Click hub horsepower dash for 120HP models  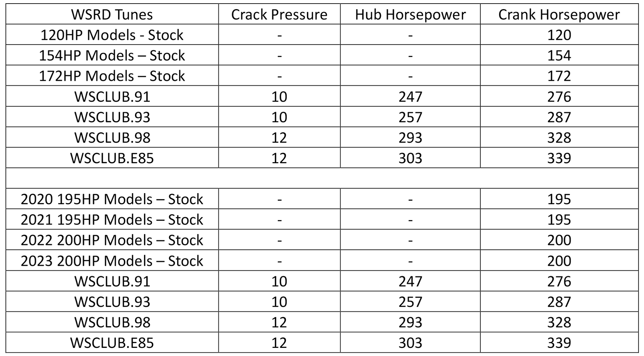click(x=410, y=35)
